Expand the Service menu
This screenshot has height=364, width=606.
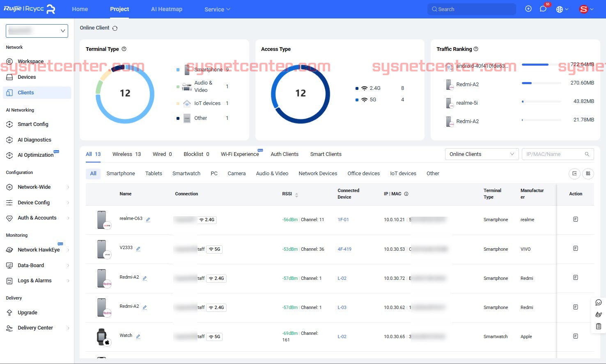[x=217, y=9]
